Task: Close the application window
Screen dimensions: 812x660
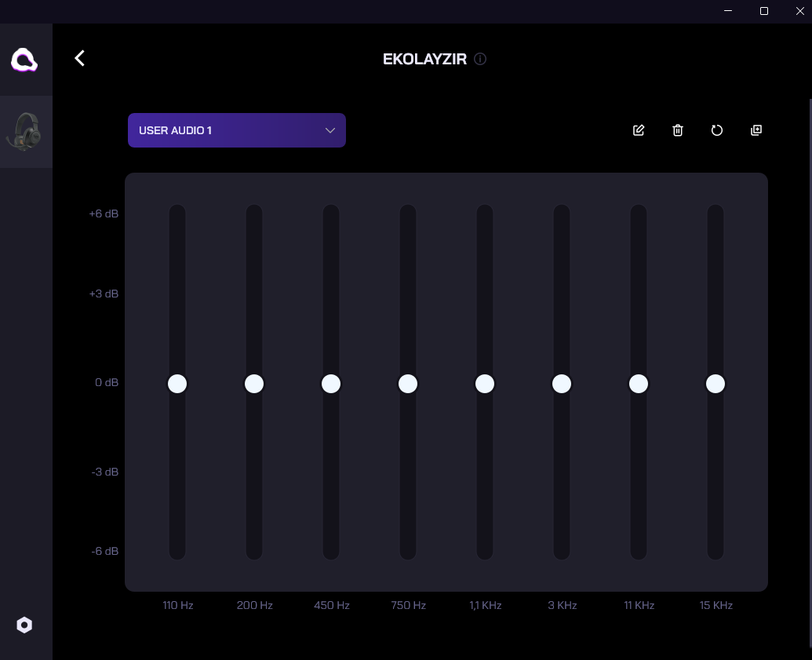Action: click(799, 11)
